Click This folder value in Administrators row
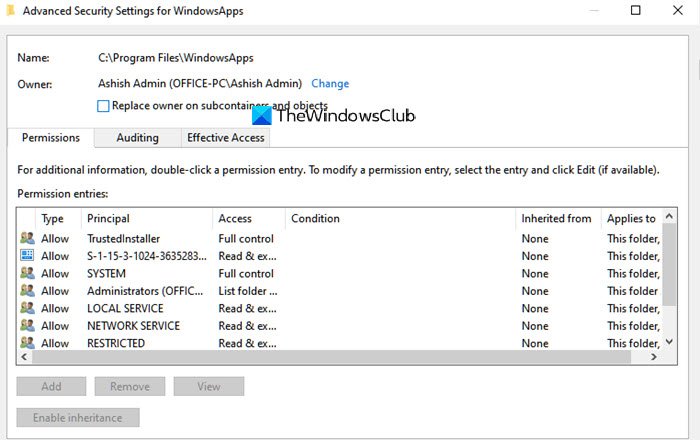 633,291
